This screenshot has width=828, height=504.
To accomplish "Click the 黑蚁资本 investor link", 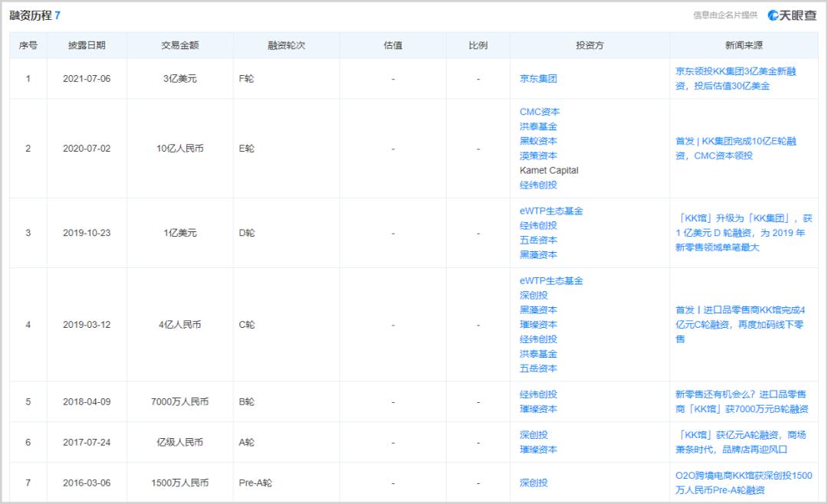I will [x=538, y=141].
